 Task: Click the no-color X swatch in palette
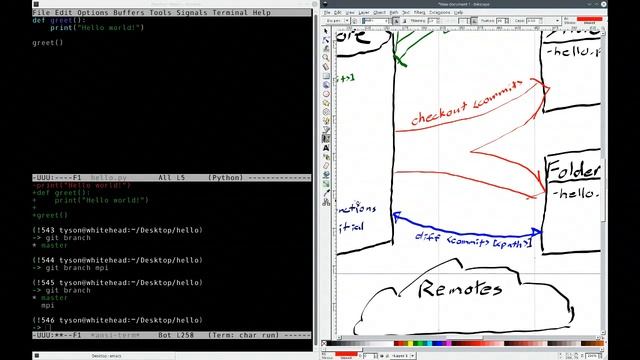(324, 343)
